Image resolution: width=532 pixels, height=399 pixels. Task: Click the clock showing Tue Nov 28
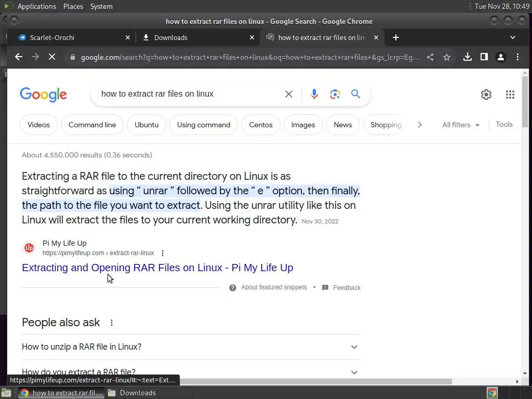pos(502,6)
